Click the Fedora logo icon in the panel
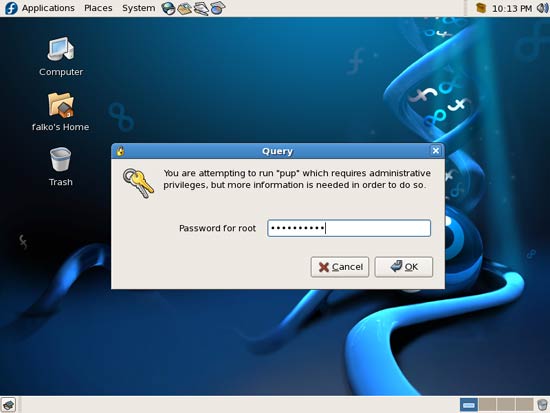This screenshot has width=550, height=413. 11,8
